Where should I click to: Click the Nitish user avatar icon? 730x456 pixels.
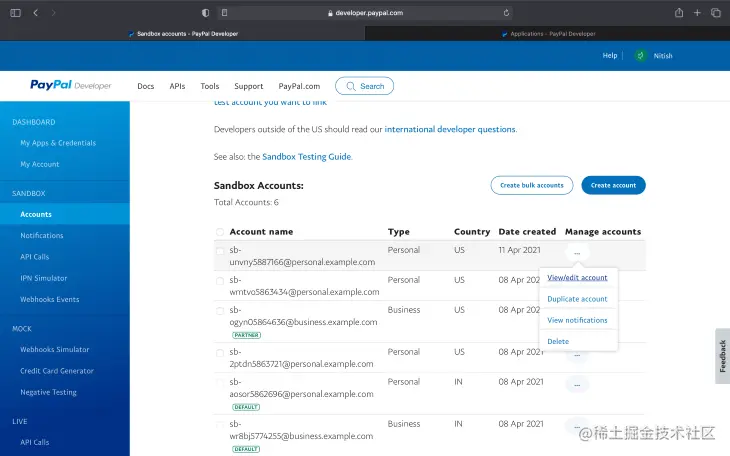coord(641,55)
